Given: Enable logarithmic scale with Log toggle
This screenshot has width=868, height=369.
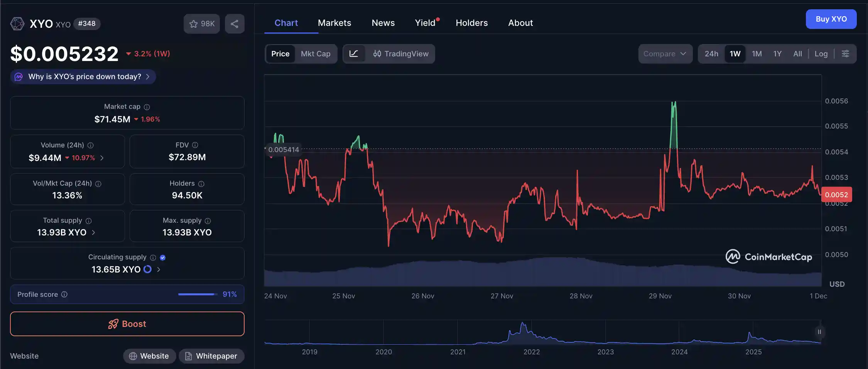Looking at the screenshot, I should (821, 54).
